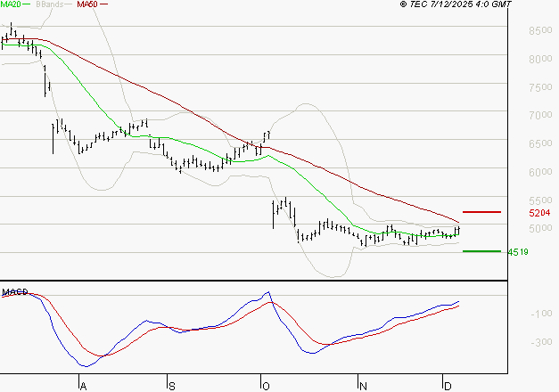Image resolution: width=559 pixels, height=392 pixels.
Task: Click the 6500 price axis label
Action: point(540,143)
